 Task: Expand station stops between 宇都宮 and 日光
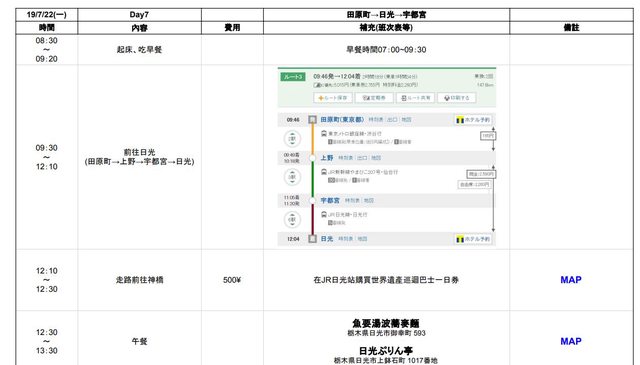point(292,220)
